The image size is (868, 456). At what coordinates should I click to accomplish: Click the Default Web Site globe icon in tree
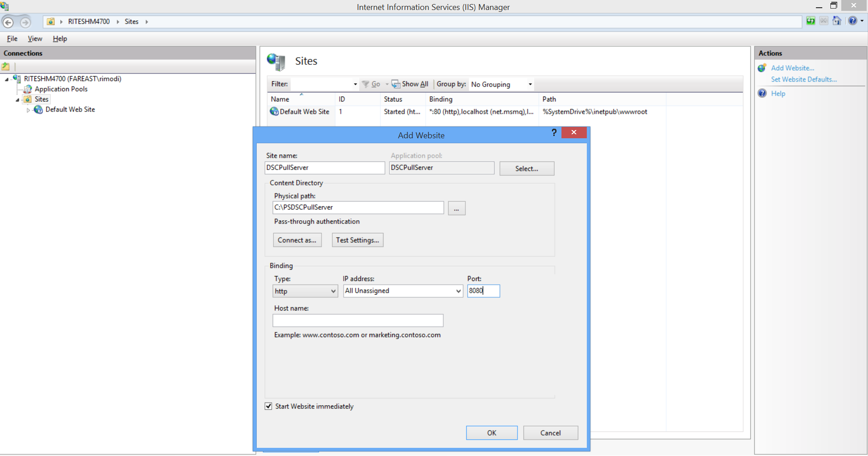click(38, 110)
